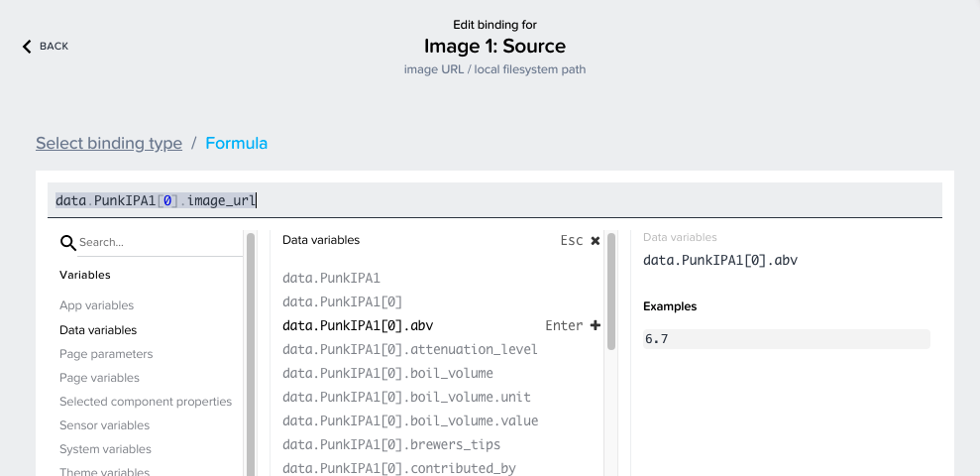This screenshot has width=980, height=476.
Task: Click the search magnifier icon
Action: coord(68,243)
